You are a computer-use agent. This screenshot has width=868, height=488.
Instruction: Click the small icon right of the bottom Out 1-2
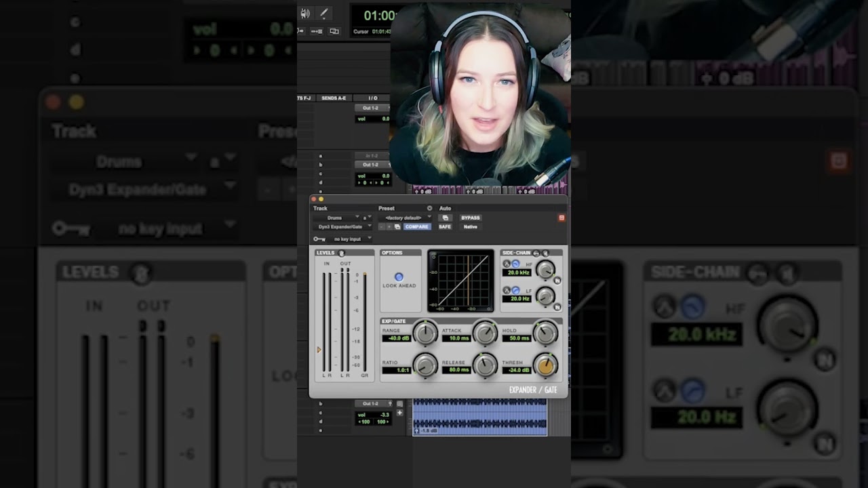tap(399, 404)
